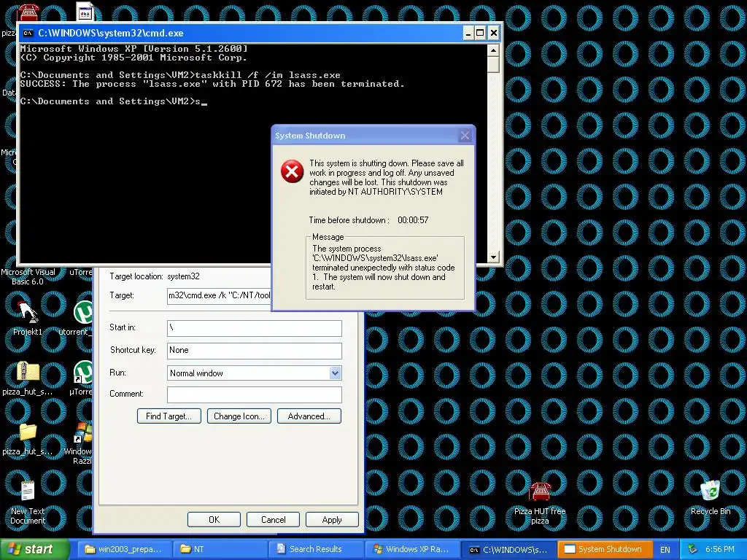Open the Start menu
The height and width of the screenshot is (560, 747).
pos(34,549)
